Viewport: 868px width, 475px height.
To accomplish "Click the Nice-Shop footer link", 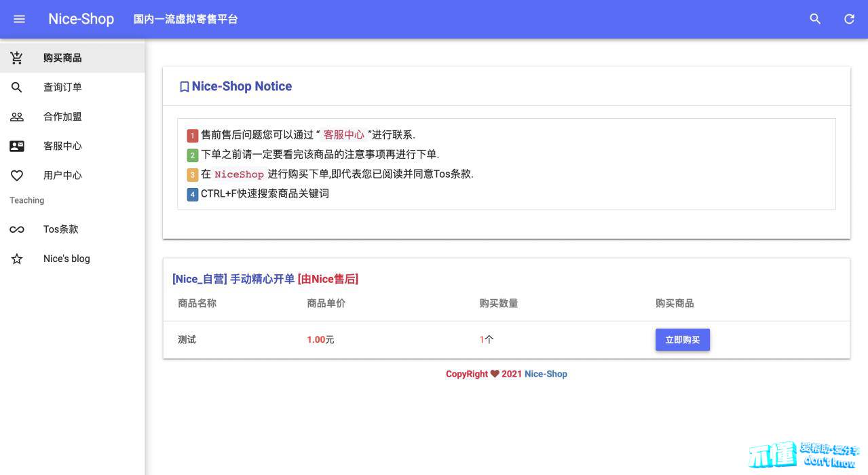I will (546, 374).
